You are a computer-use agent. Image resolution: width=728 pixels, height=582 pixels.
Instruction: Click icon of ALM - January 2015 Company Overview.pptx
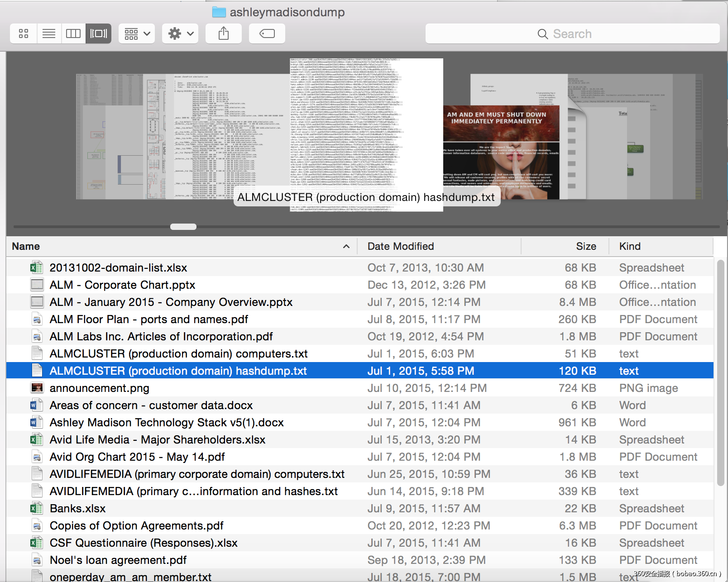click(x=37, y=302)
